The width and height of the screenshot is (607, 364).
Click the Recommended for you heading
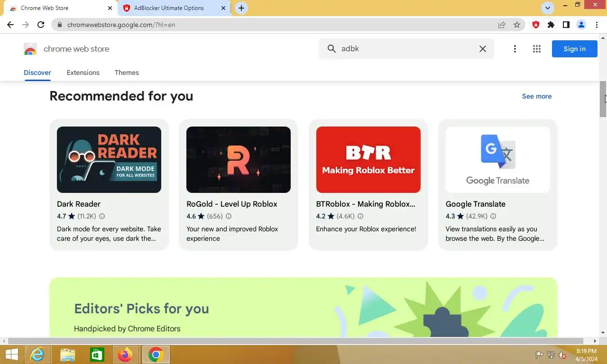click(x=121, y=96)
